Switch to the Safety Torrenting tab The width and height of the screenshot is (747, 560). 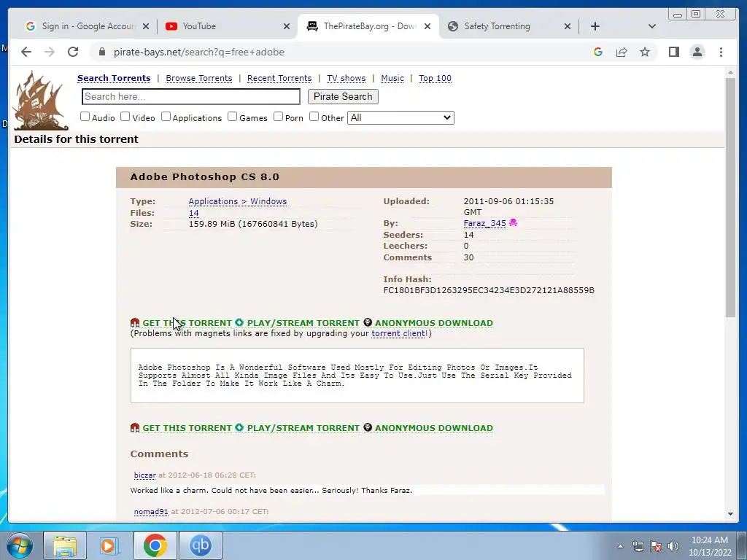(x=508, y=26)
